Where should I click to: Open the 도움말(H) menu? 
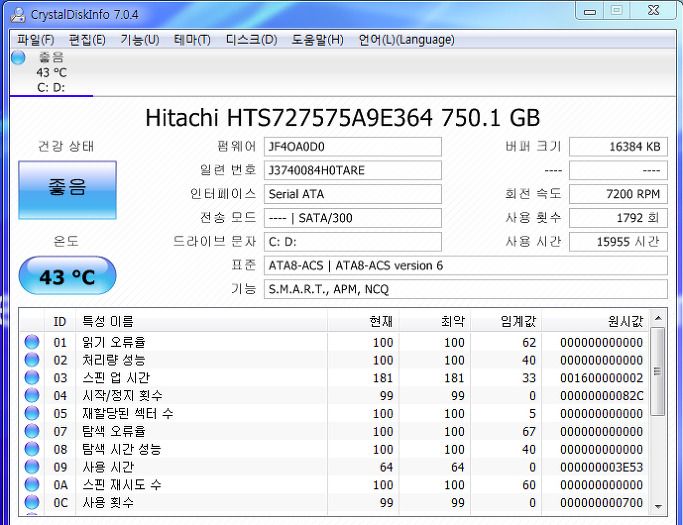pyautogui.click(x=317, y=40)
